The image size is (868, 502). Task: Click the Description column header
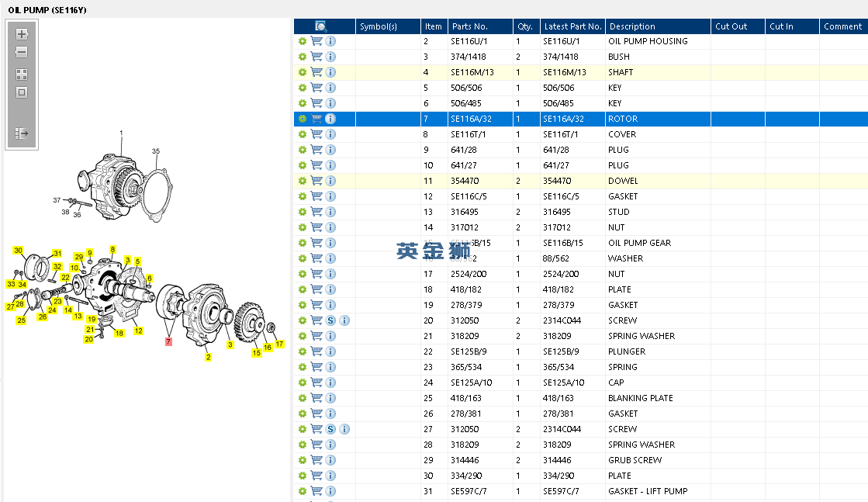[658, 26]
